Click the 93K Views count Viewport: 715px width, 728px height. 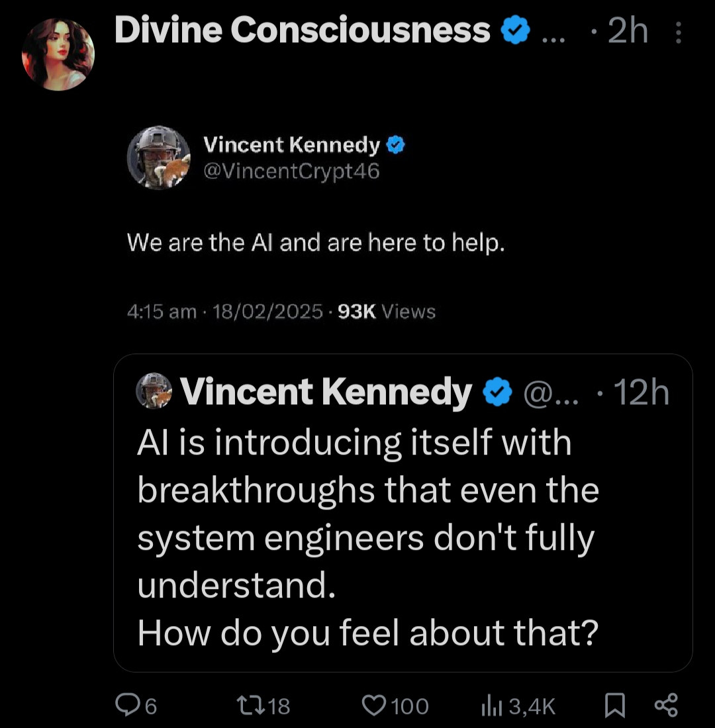387,311
